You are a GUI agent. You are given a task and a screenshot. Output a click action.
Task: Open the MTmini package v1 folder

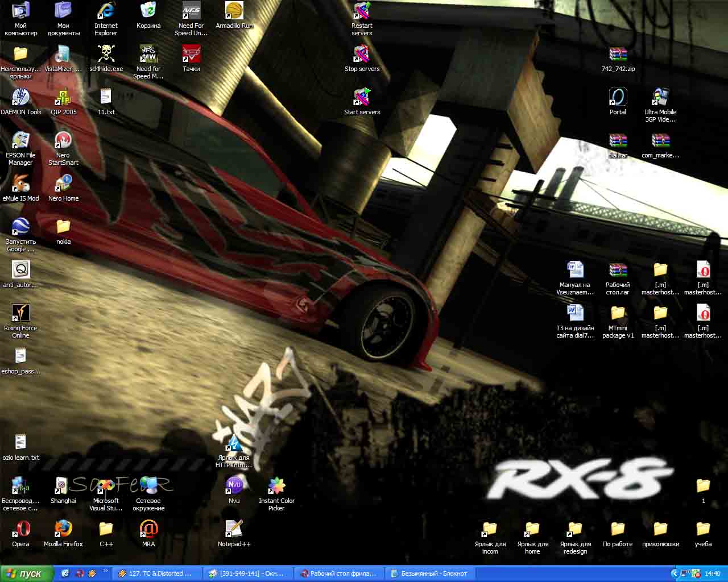tap(618, 321)
